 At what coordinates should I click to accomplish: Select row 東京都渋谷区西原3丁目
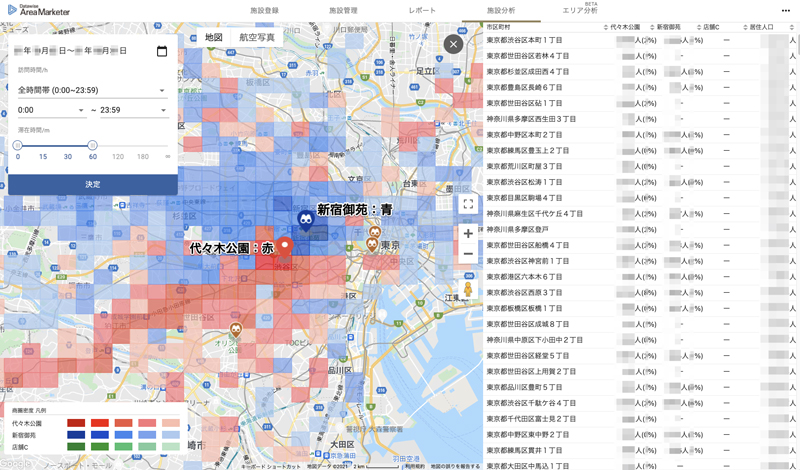[x=641, y=292]
